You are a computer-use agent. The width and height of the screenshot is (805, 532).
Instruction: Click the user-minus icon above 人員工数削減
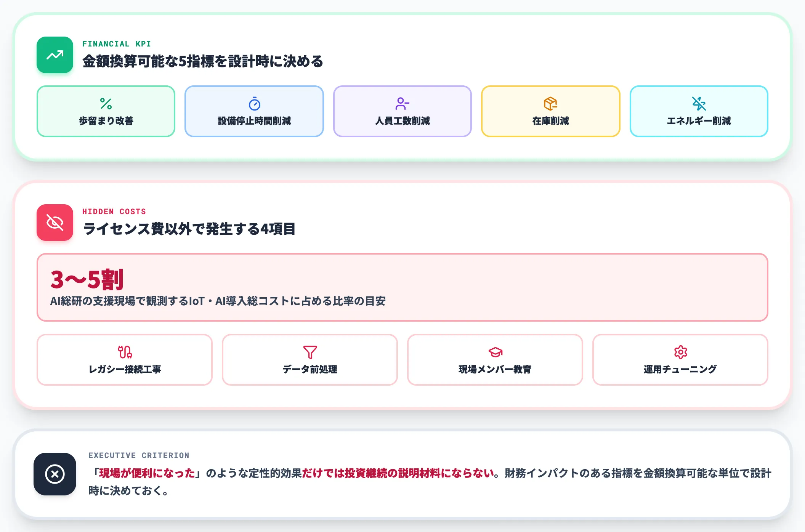pos(402,104)
